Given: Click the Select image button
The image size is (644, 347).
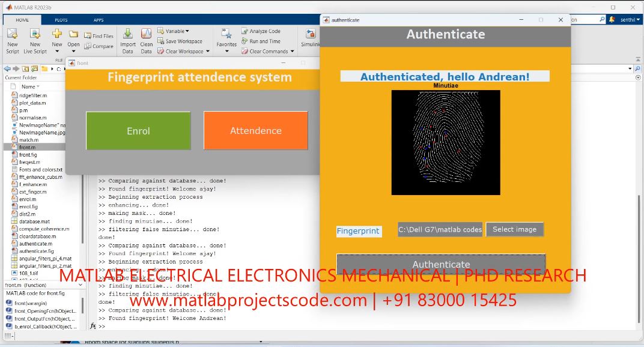Looking at the screenshot, I should tap(514, 229).
